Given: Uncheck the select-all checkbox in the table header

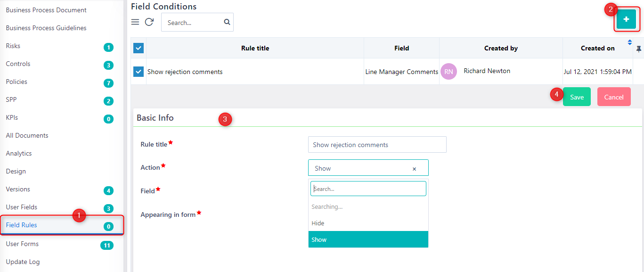Looking at the screenshot, I should coord(138,48).
